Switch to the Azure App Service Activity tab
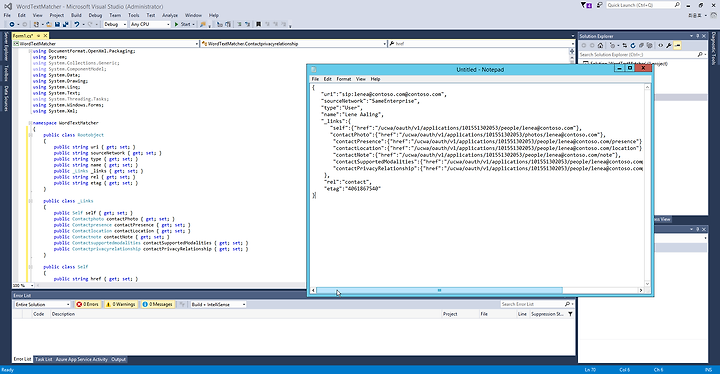 [81, 359]
